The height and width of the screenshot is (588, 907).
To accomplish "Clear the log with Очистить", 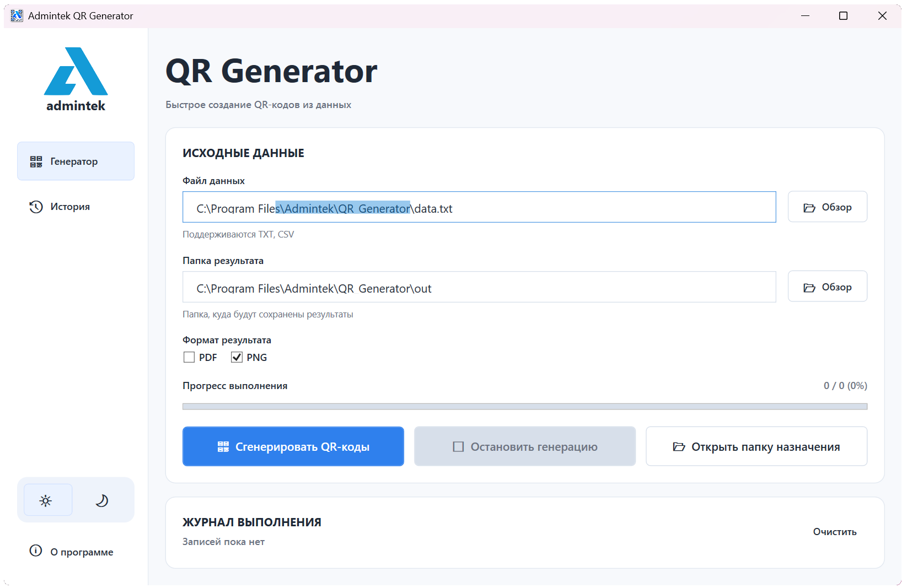I will pyautogui.click(x=835, y=532).
